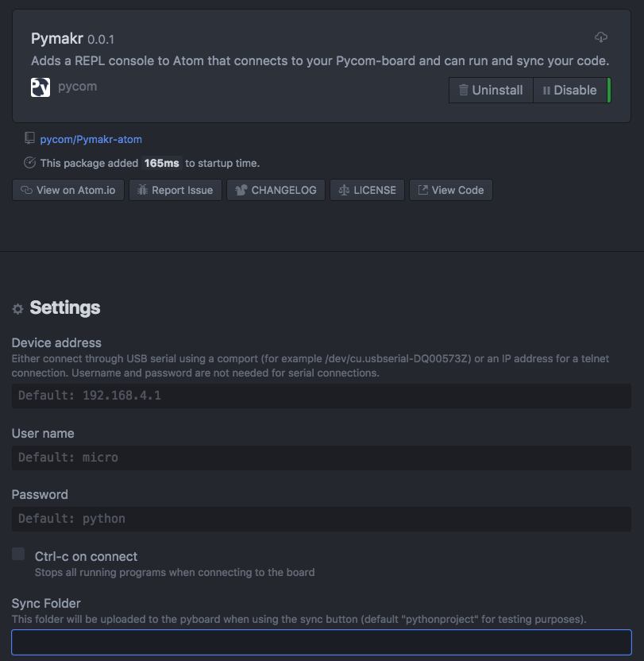The height and width of the screenshot is (661, 644).
Task: Click the Sync Folder text box
Action: click(x=321, y=642)
